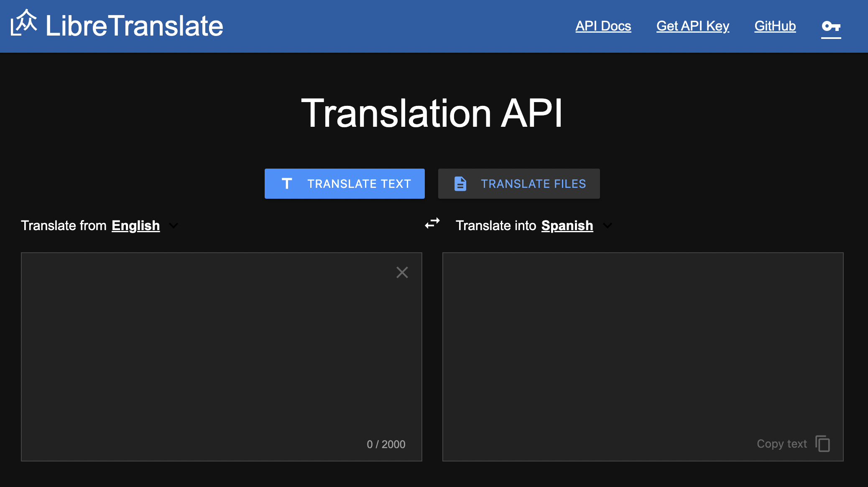Click the 'Copy text' label
This screenshot has width=868, height=487.
tap(782, 443)
